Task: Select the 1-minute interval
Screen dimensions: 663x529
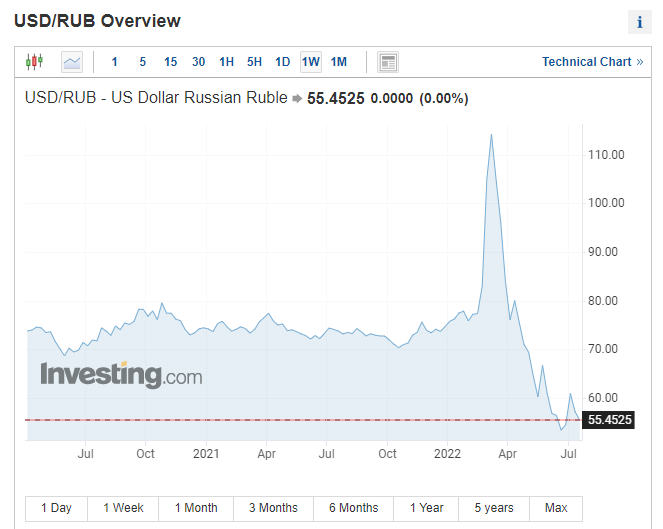Action: pos(114,62)
